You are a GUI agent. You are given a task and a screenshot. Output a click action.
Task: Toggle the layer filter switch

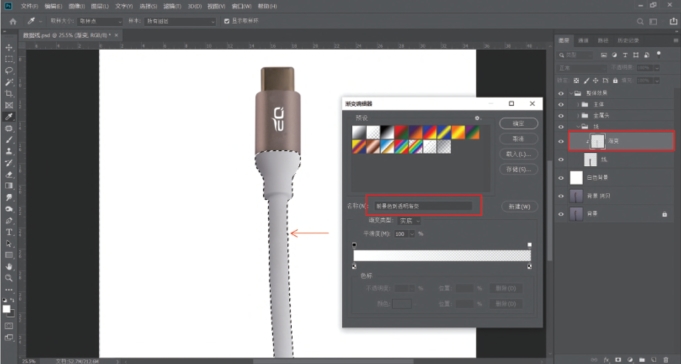click(659, 54)
